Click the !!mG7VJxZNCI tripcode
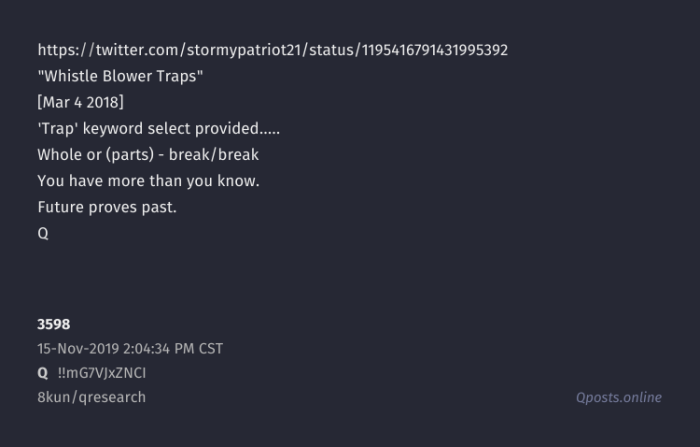700x447 pixels. click(x=103, y=373)
